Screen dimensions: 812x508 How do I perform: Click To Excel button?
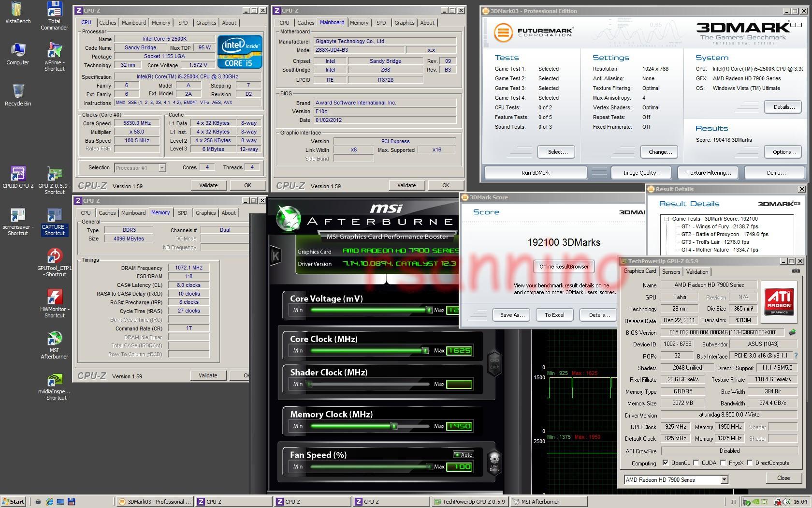554,315
